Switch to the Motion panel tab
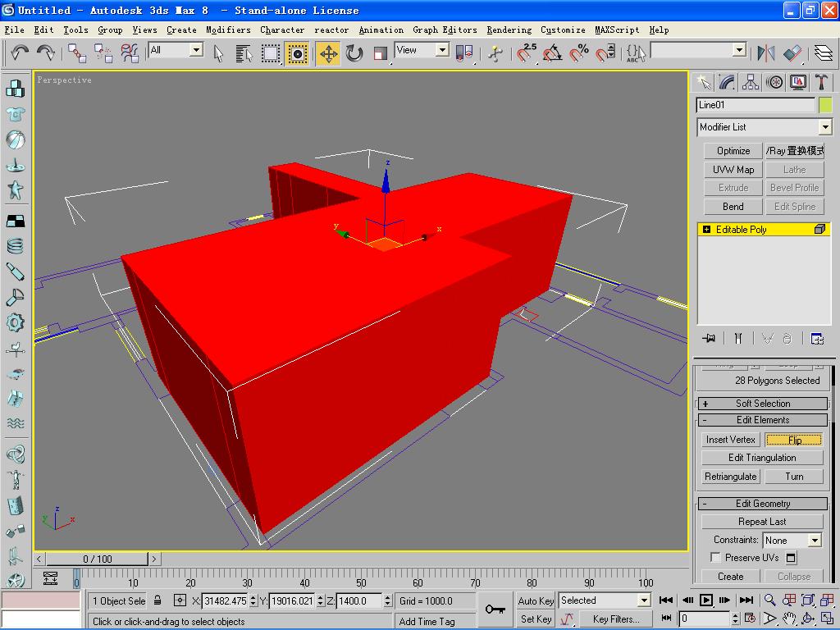This screenshot has height=630, width=840. 774,83
